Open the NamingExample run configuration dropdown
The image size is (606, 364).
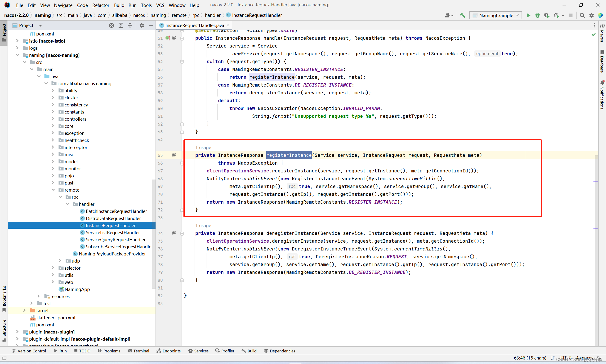(x=495, y=15)
